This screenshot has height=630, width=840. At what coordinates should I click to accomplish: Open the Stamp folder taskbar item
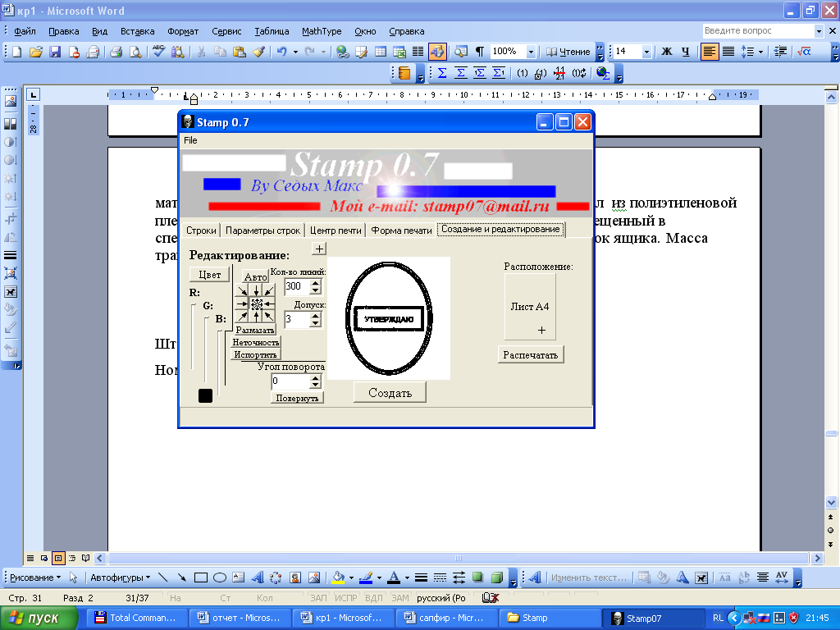[550, 619]
